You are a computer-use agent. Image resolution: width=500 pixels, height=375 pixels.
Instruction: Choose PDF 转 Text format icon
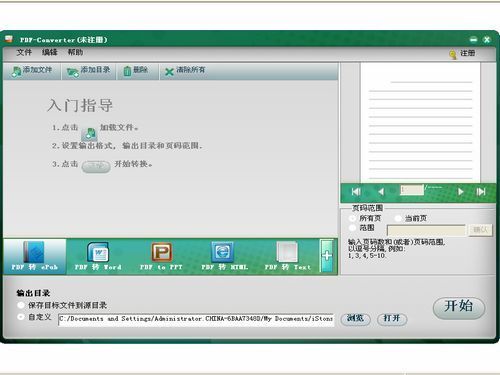287,252
